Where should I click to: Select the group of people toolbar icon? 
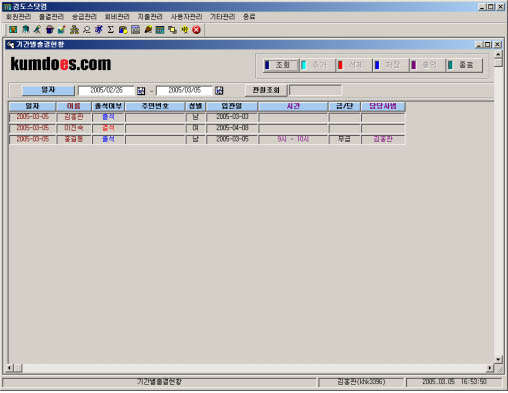[74, 30]
